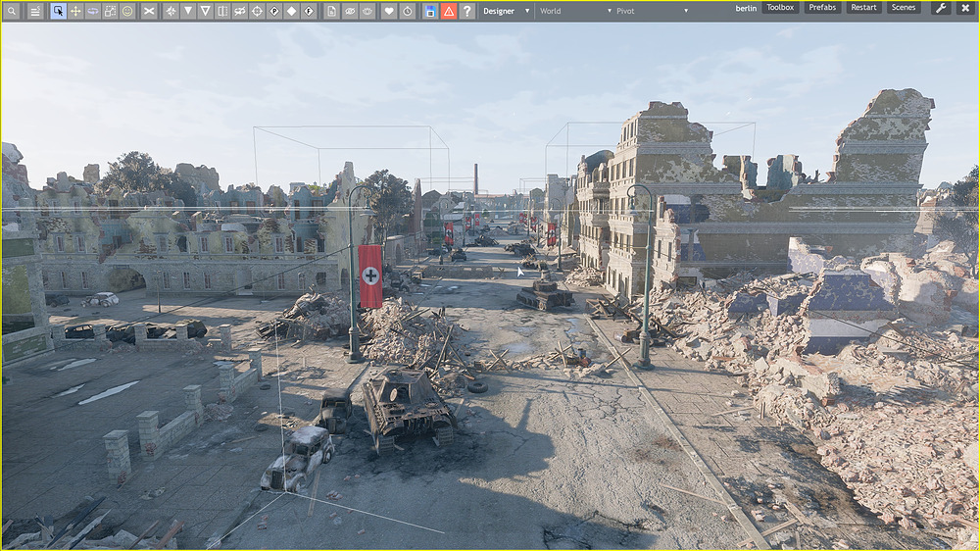Open the hierarchy list icon
980x551 pixels.
click(35, 11)
